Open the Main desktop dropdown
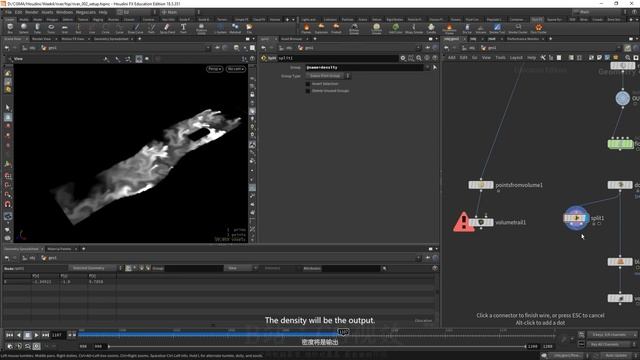The image size is (640, 360). (177, 12)
